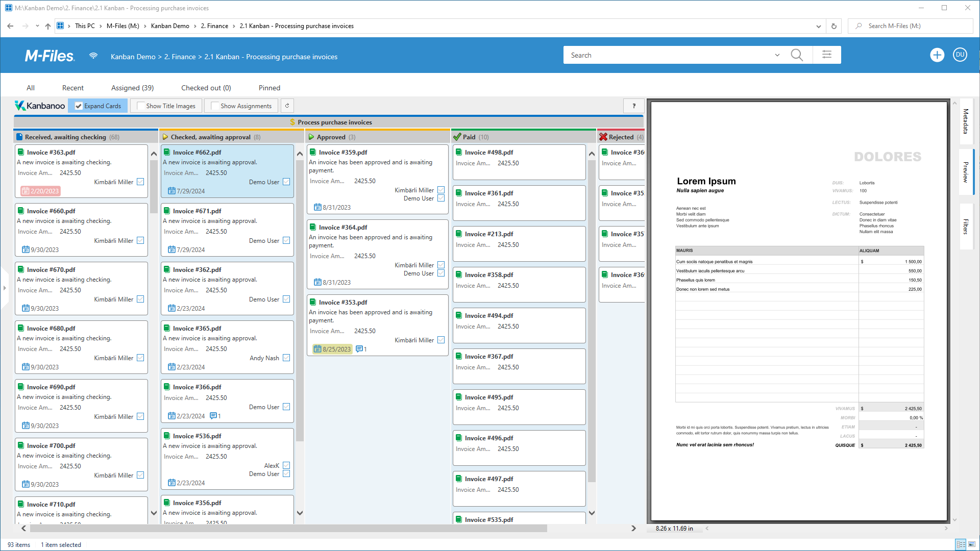Viewport: 980px width, 551px height.
Task: Click the horizontal kanban board scrollbar
Action: pyautogui.click(x=288, y=529)
